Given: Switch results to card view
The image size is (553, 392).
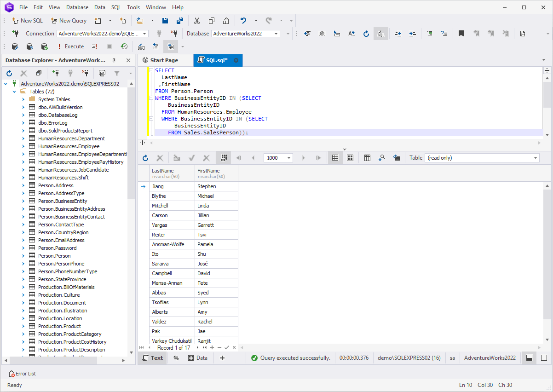Looking at the screenshot, I should (x=350, y=158).
